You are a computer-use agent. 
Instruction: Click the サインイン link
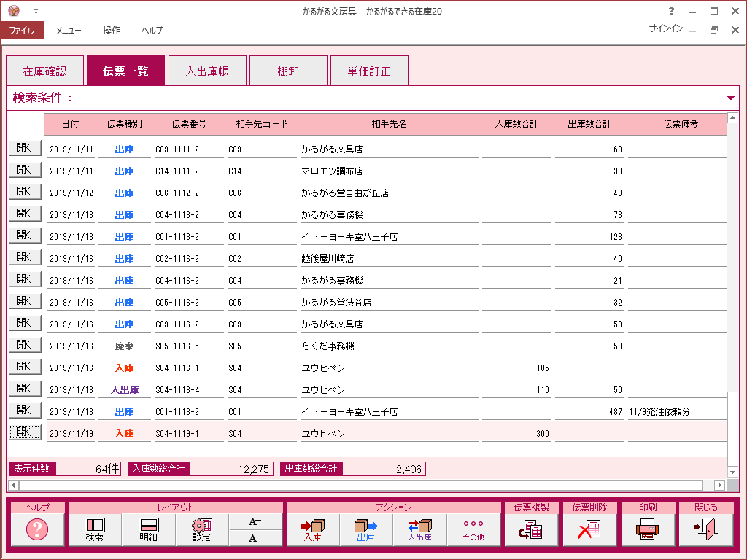[665, 28]
